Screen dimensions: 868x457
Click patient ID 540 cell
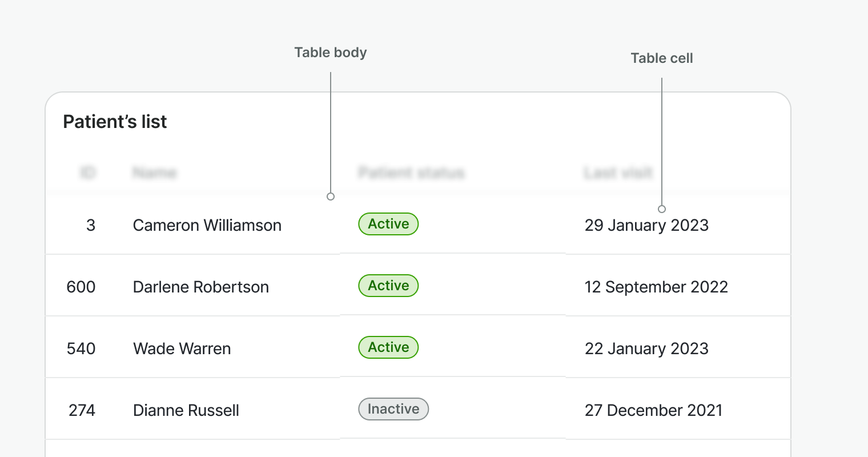point(81,348)
